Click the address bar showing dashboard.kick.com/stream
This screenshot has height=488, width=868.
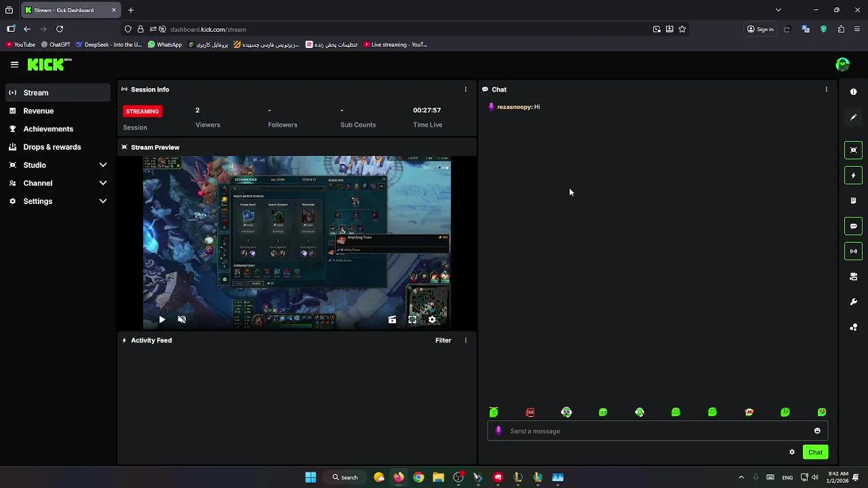403,29
